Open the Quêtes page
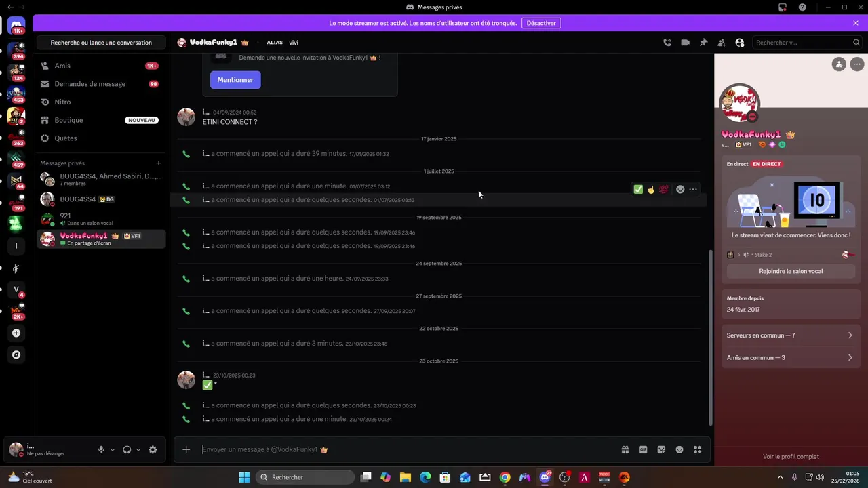 pos(101,138)
